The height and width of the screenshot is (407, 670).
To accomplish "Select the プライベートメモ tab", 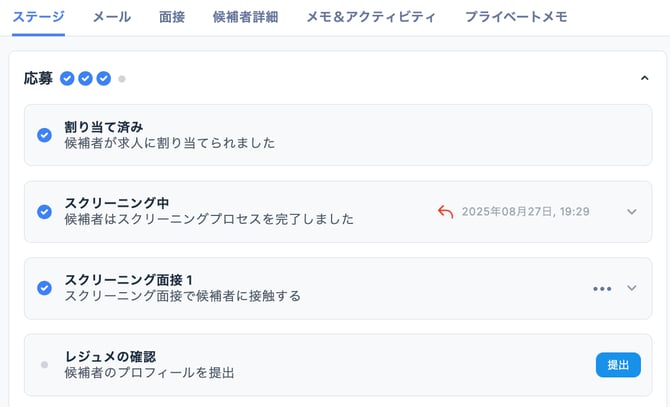I will (516, 17).
